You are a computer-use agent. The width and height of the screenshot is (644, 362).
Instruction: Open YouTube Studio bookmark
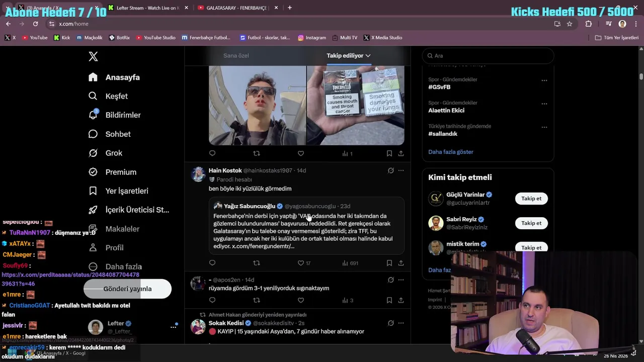(156, 38)
